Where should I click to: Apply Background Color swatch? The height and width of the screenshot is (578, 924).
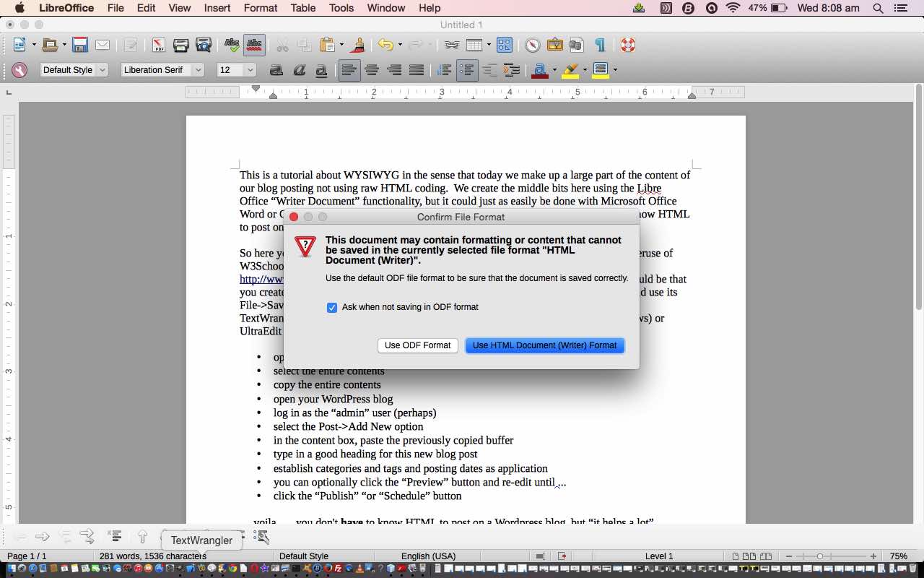coord(601,70)
